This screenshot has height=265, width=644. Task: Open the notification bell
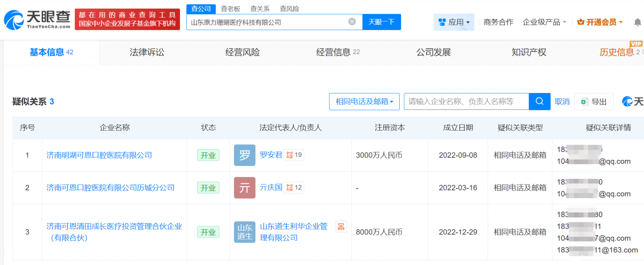[637, 22]
